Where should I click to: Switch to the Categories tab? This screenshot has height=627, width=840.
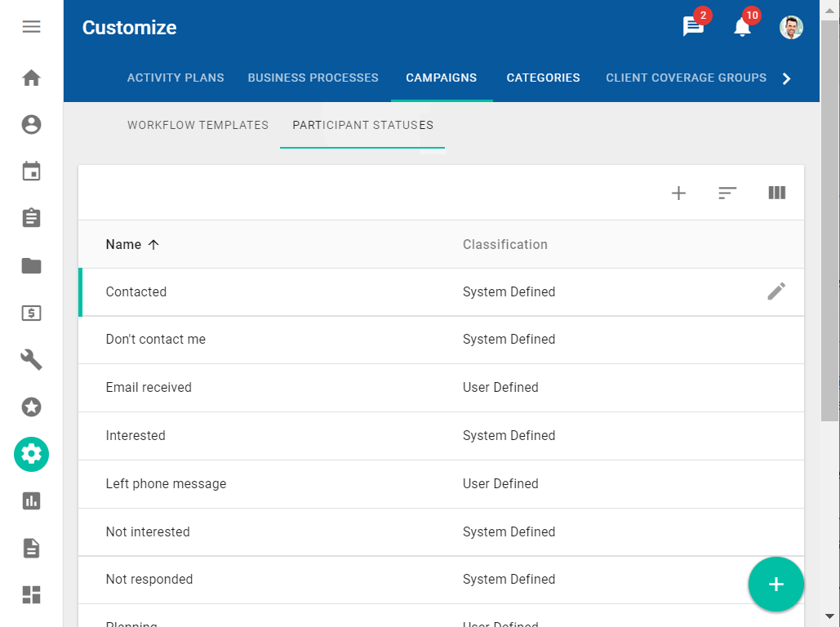543,78
